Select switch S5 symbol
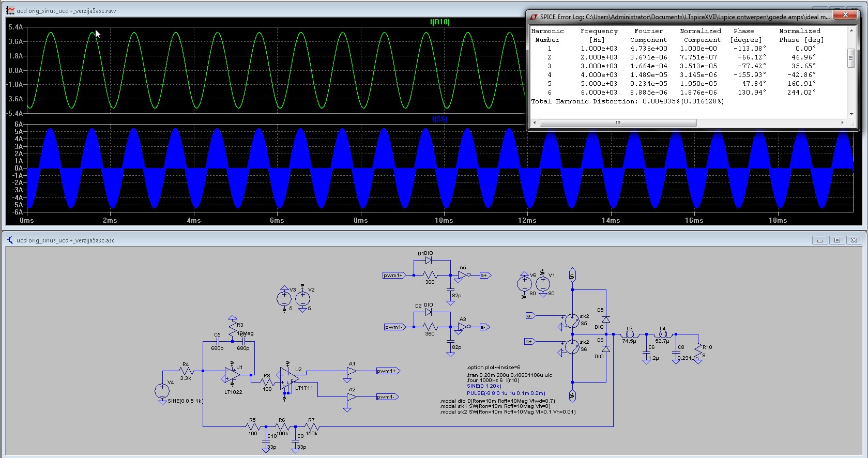 click(x=572, y=321)
